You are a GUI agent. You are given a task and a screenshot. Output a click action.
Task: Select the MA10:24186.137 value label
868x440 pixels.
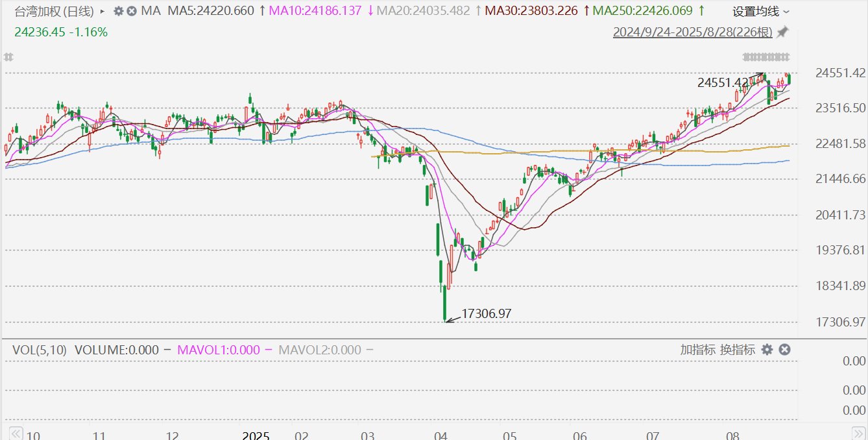coord(314,11)
